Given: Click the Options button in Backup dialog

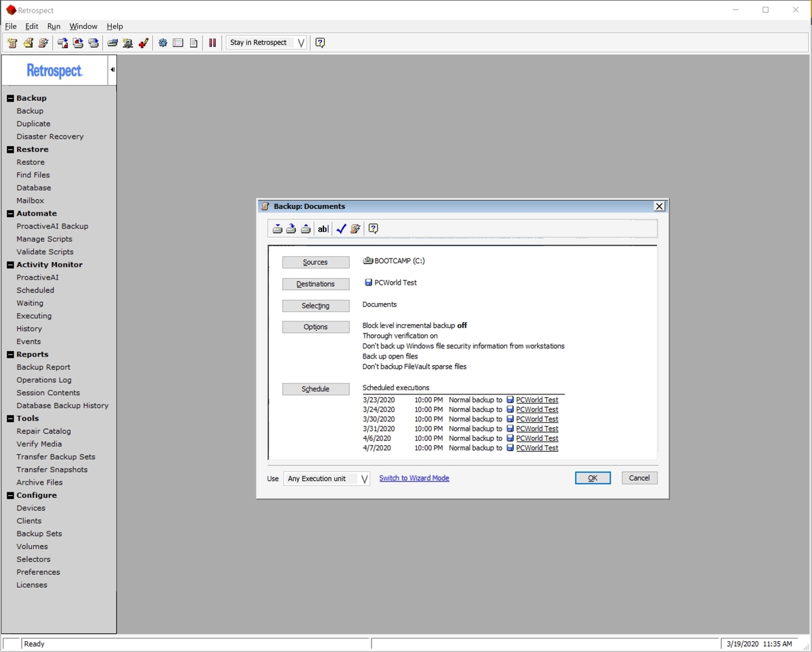Looking at the screenshot, I should [315, 327].
